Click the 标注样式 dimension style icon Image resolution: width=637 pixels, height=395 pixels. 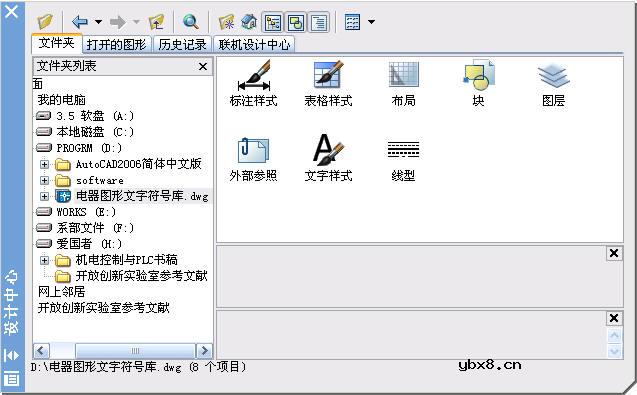(254, 84)
